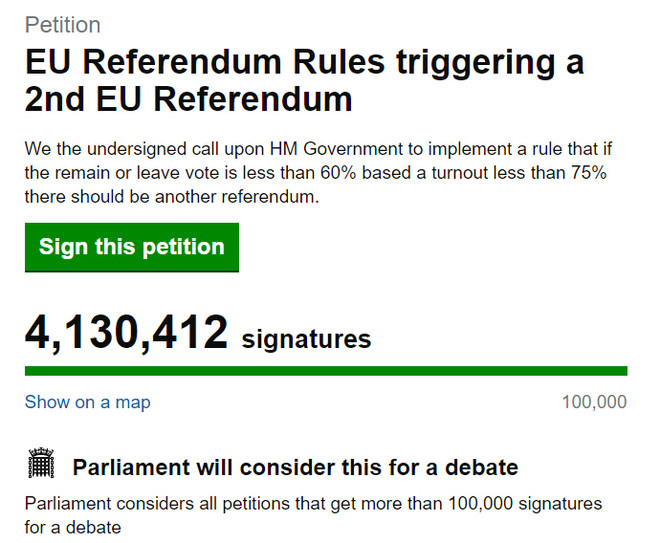Open the Show on a map link
This screenshot has height=543, width=660.
[x=88, y=402]
